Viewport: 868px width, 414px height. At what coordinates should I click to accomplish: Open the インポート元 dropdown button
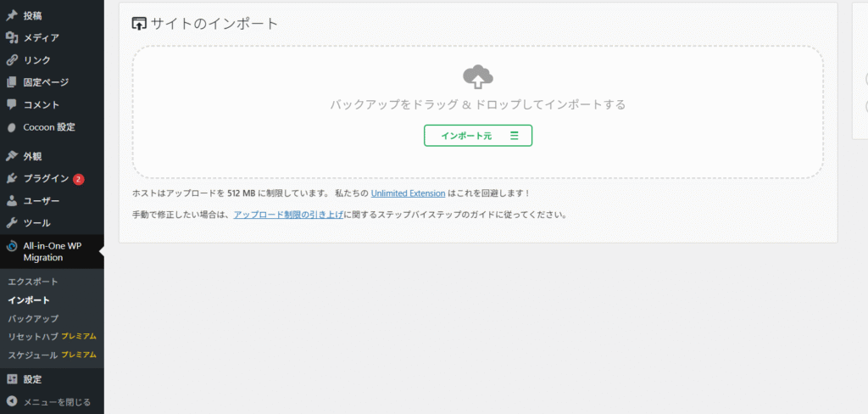(477, 136)
